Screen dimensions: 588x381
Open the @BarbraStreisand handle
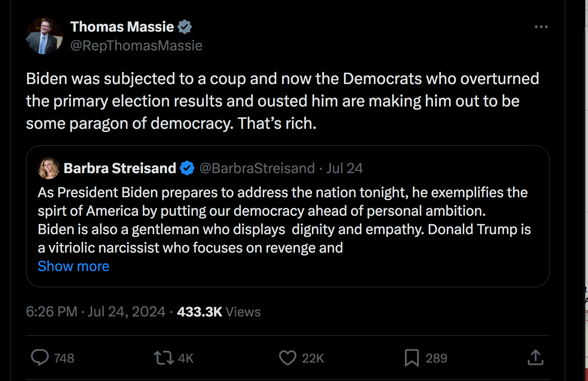[257, 168]
